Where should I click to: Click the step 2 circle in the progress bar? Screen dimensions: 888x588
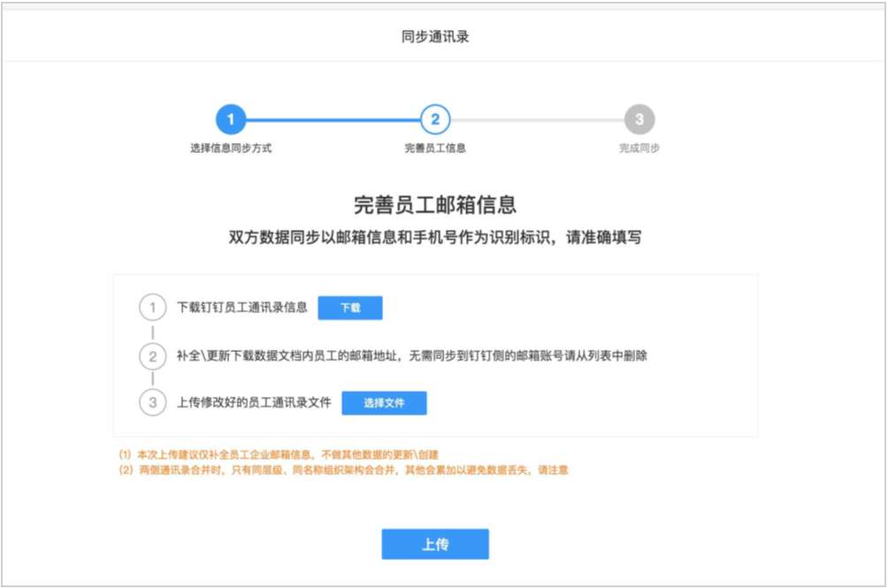point(435,119)
